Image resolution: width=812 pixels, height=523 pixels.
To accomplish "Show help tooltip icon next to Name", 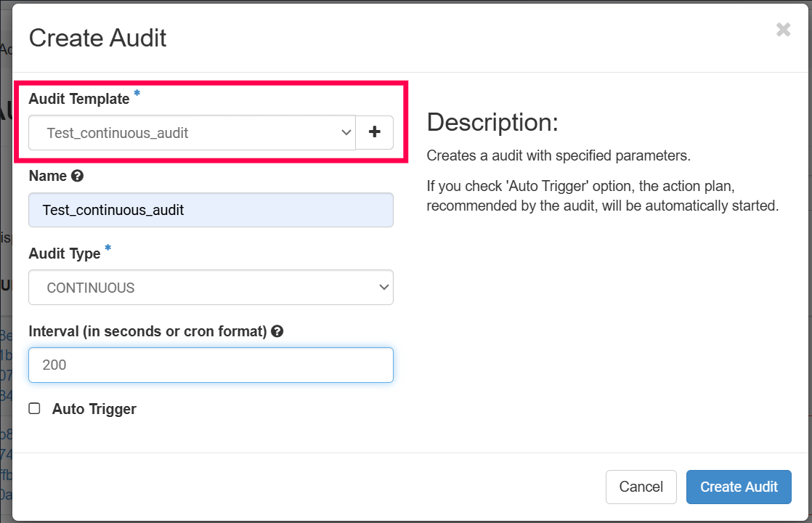I will pos(78,176).
